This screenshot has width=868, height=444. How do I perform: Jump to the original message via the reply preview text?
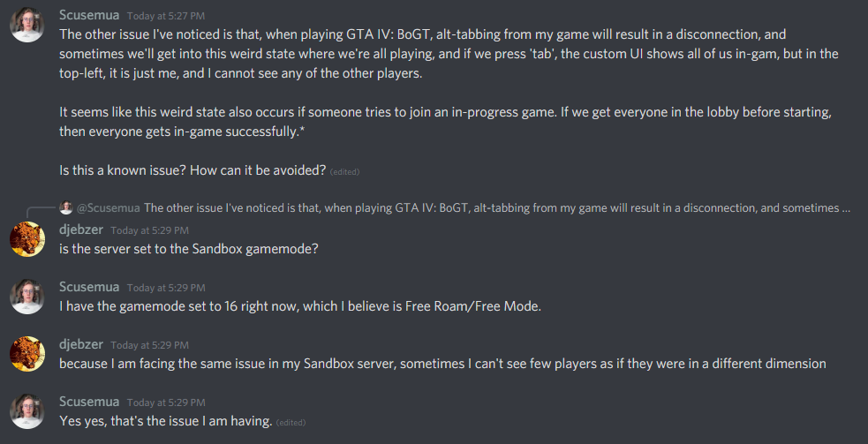(496, 208)
